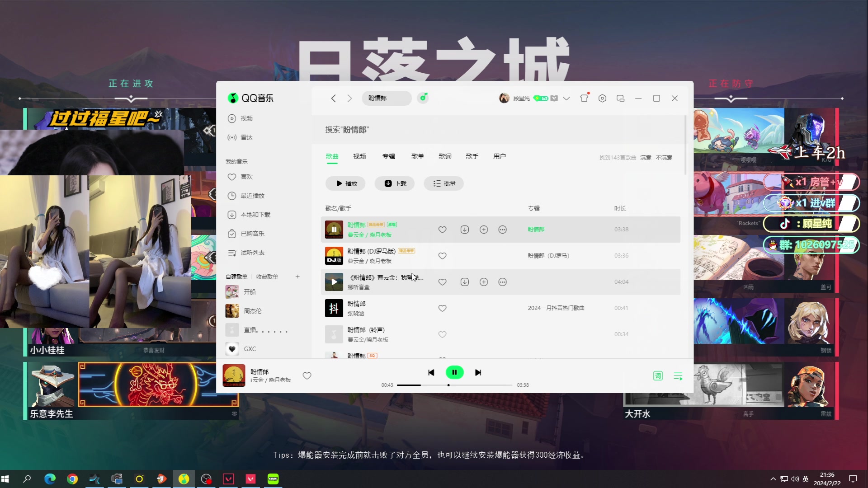Open the 视频 (Video) sidebar item
This screenshot has width=868, height=488.
[x=241, y=118]
